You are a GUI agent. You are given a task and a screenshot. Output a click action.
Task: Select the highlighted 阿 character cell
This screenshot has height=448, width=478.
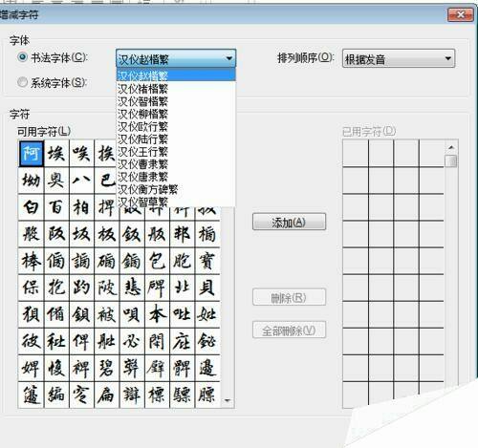(x=32, y=154)
